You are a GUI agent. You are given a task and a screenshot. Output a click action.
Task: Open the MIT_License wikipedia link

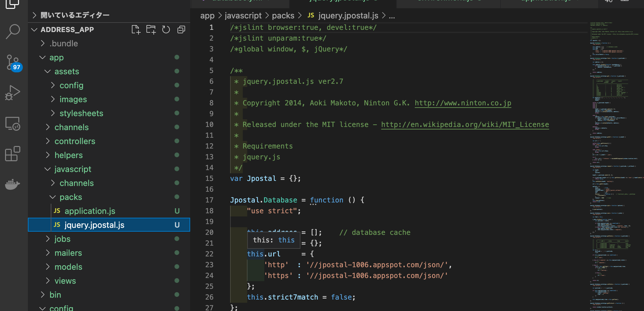click(465, 125)
